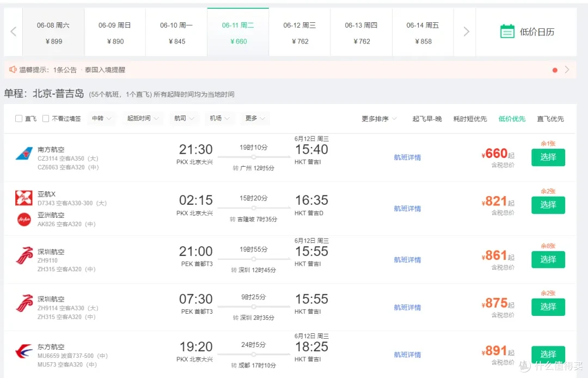Open the 航司 airline filter dropdown

tap(184, 119)
